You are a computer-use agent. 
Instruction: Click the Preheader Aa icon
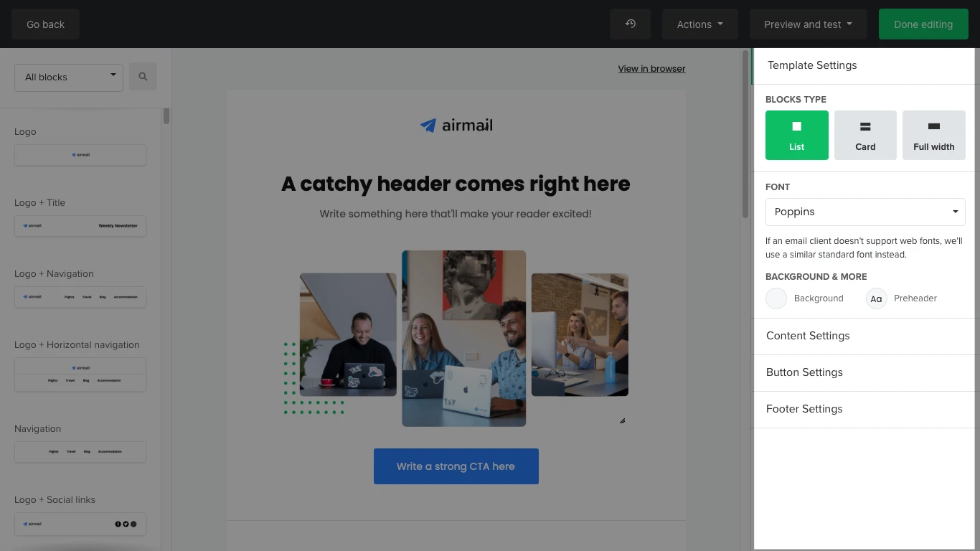[x=876, y=298]
